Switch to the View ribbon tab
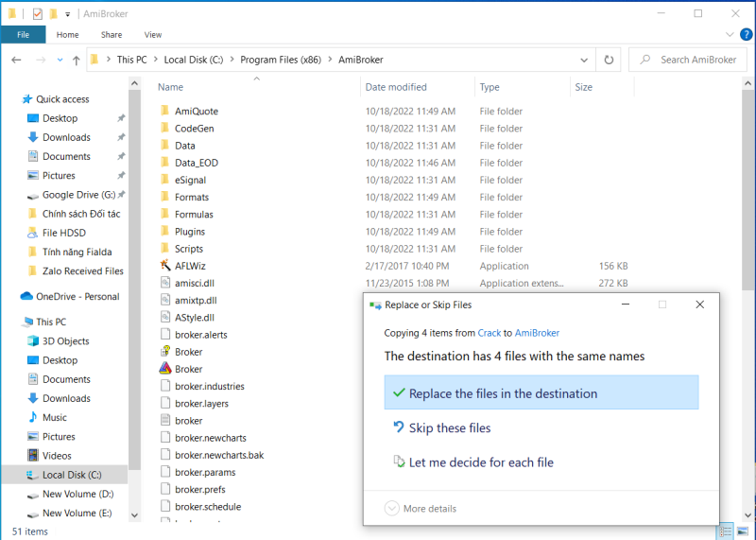 coord(152,35)
